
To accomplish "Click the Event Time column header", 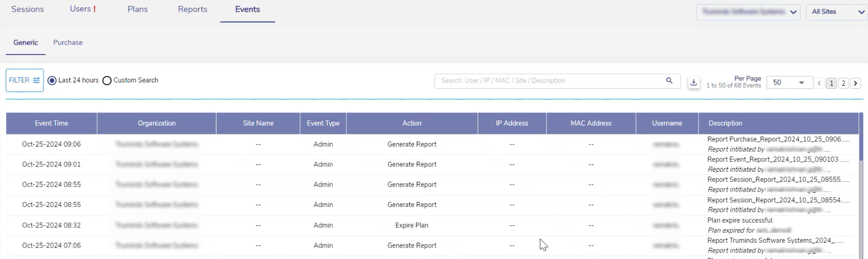I will pos(51,123).
